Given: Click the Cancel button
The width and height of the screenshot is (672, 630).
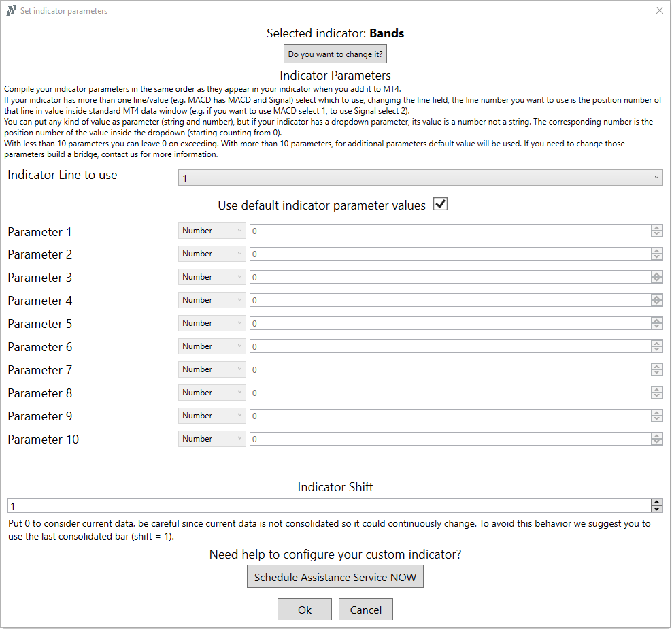Looking at the screenshot, I should click(365, 610).
